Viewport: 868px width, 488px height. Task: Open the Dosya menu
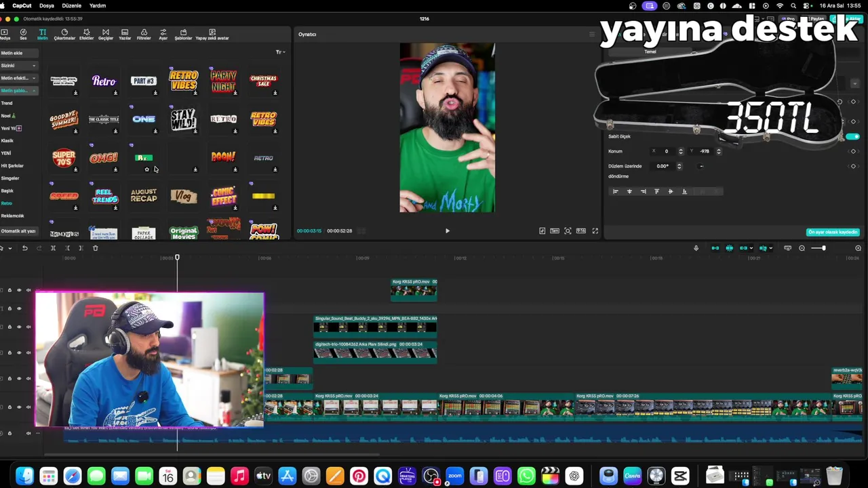point(47,5)
